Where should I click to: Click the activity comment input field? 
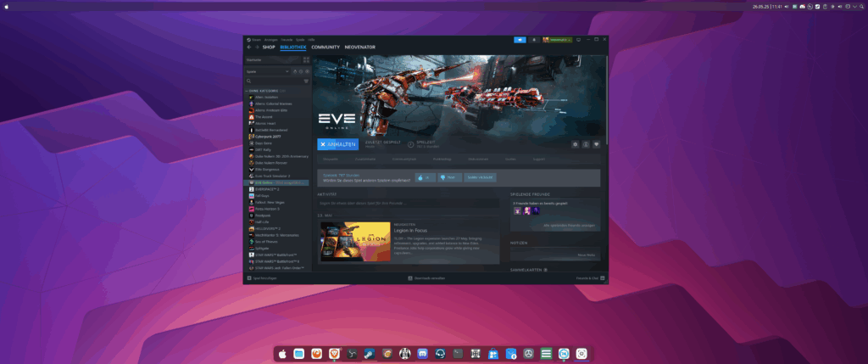tap(409, 204)
